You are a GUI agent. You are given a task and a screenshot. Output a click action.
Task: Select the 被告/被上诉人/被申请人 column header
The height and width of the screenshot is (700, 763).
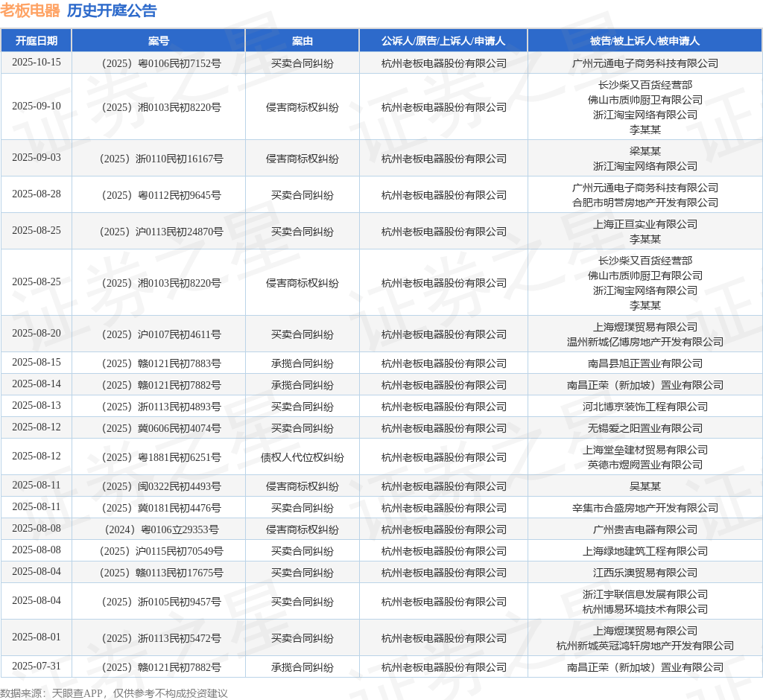click(645, 41)
